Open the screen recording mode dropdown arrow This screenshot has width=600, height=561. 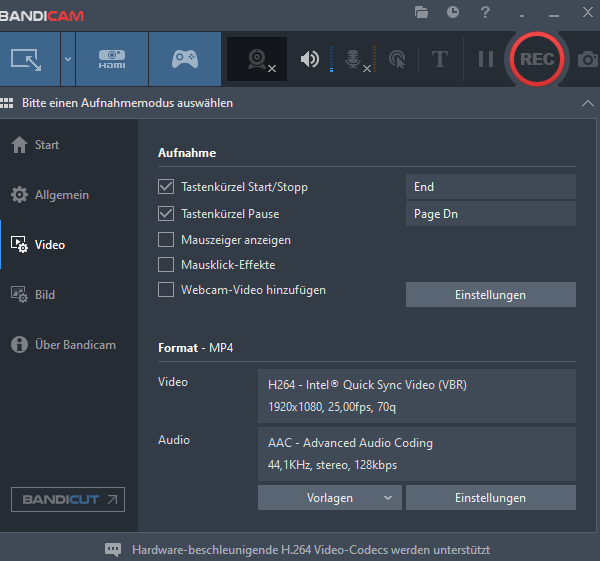pos(68,59)
